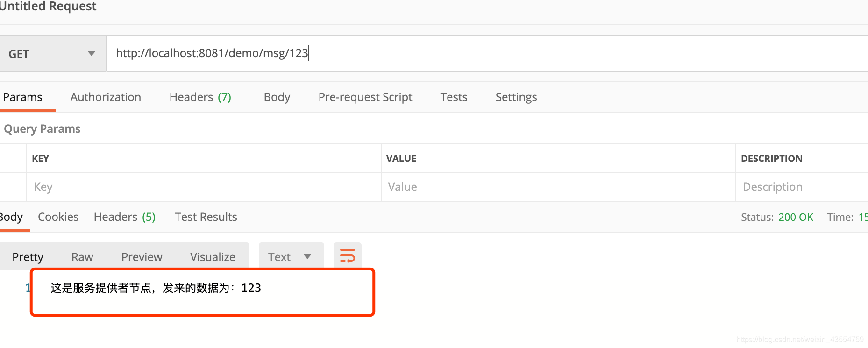The width and height of the screenshot is (868, 348).
Task: Open the Text format dropdown
Action: point(291,256)
